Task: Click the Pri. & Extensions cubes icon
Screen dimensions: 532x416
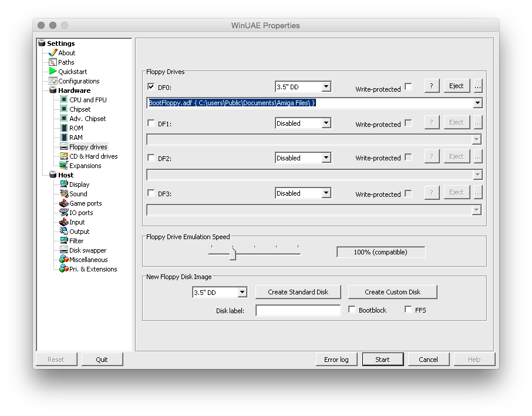Action: tap(63, 269)
